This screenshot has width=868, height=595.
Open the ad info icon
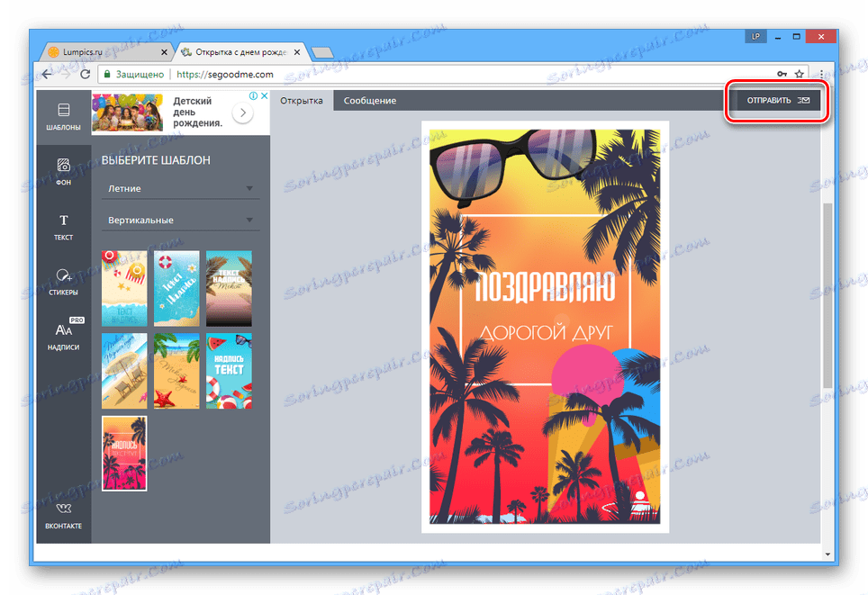coord(253,95)
